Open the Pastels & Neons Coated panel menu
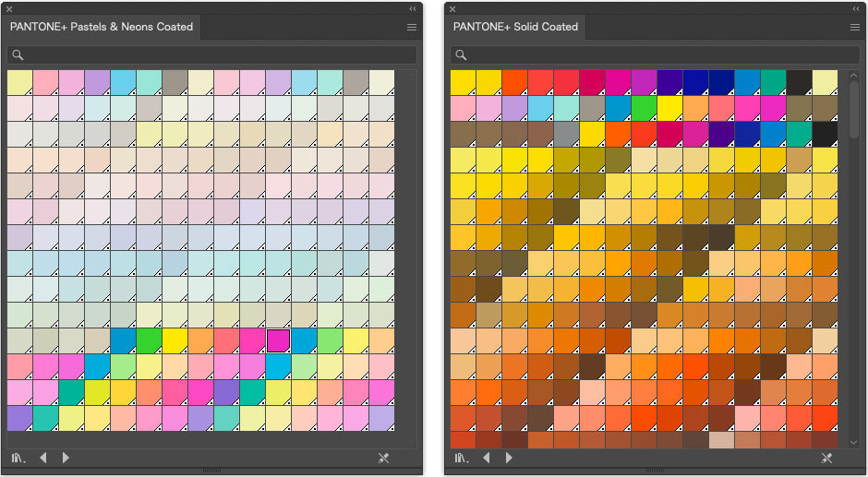This screenshot has height=477, width=868. (412, 28)
